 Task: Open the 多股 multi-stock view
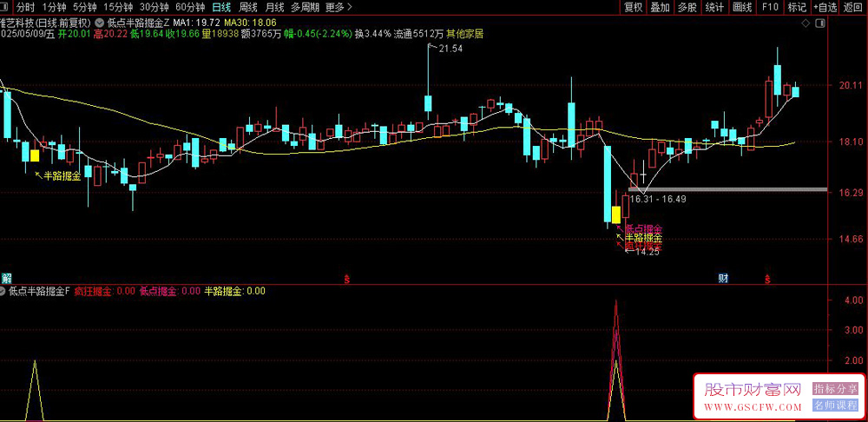tap(687, 7)
